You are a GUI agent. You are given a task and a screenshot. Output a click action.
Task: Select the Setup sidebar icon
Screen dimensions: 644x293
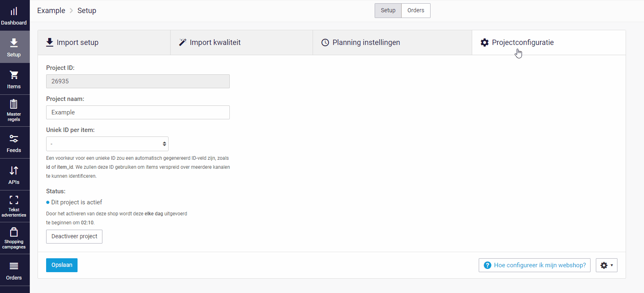(x=14, y=42)
